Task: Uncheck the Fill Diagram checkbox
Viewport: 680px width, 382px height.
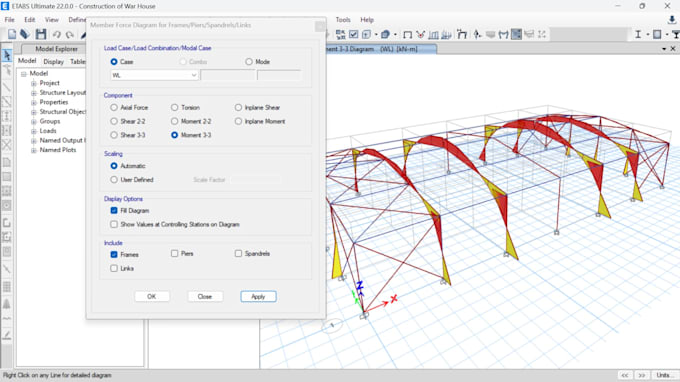Action: pyautogui.click(x=114, y=210)
